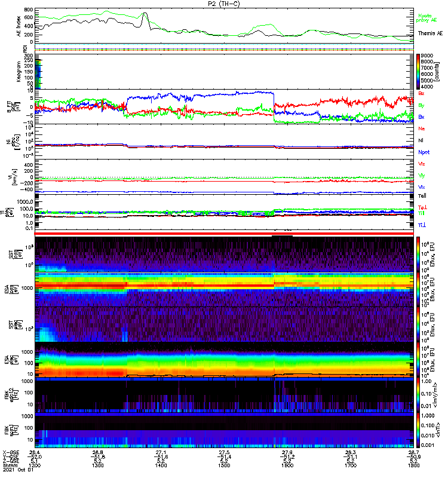Click the FBK nT color bar
This screenshot has height=478, width=448.
(x=418, y=430)
